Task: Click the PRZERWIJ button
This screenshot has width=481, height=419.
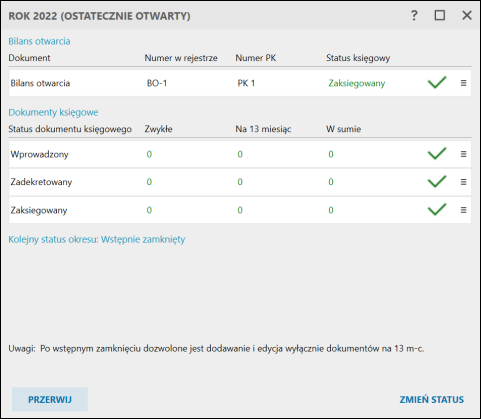Action: point(50,399)
